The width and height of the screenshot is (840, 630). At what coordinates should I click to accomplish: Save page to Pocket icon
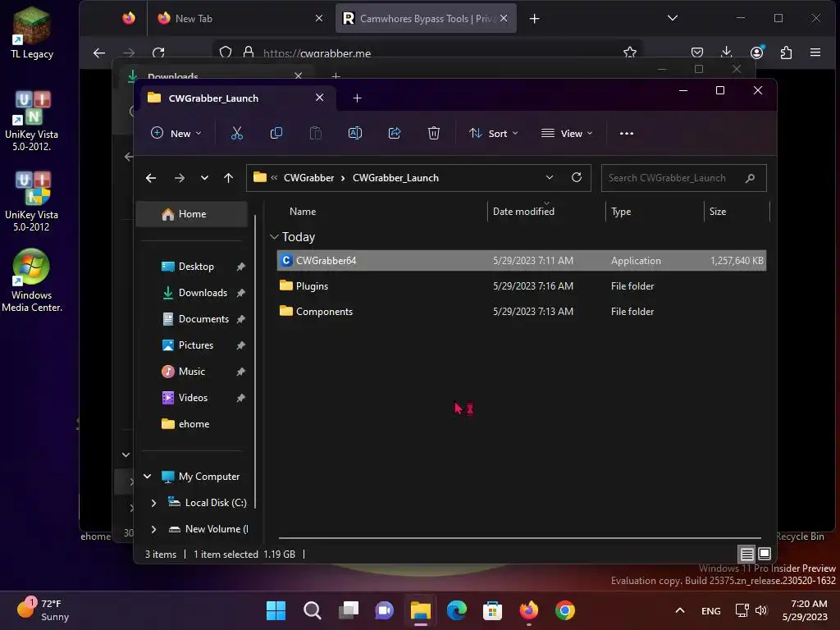click(x=697, y=52)
